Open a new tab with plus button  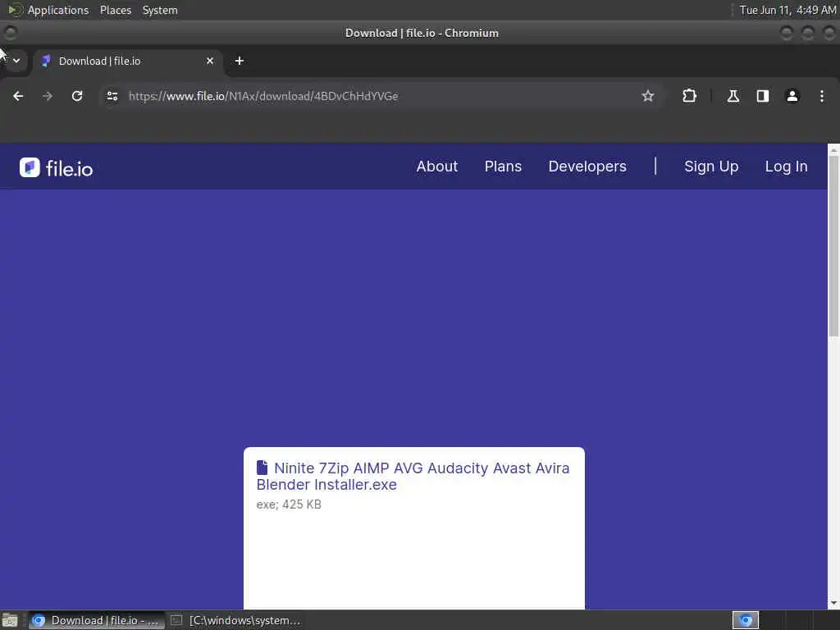[240, 61]
